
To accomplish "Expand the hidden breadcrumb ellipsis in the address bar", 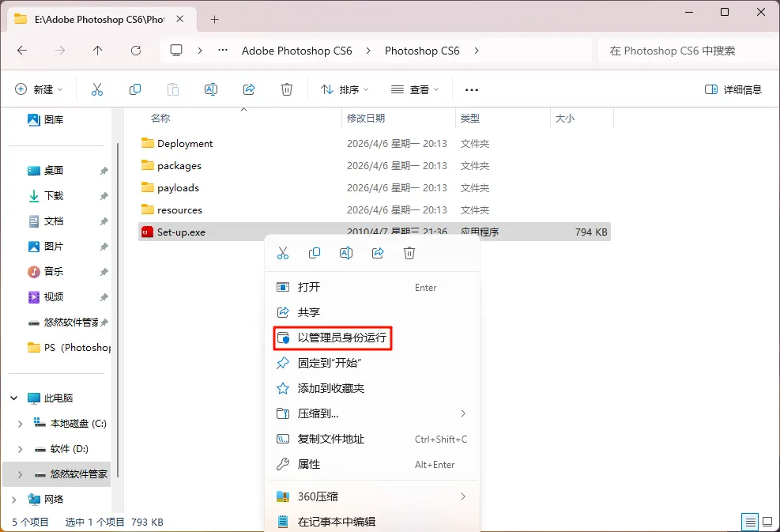I will coord(223,51).
